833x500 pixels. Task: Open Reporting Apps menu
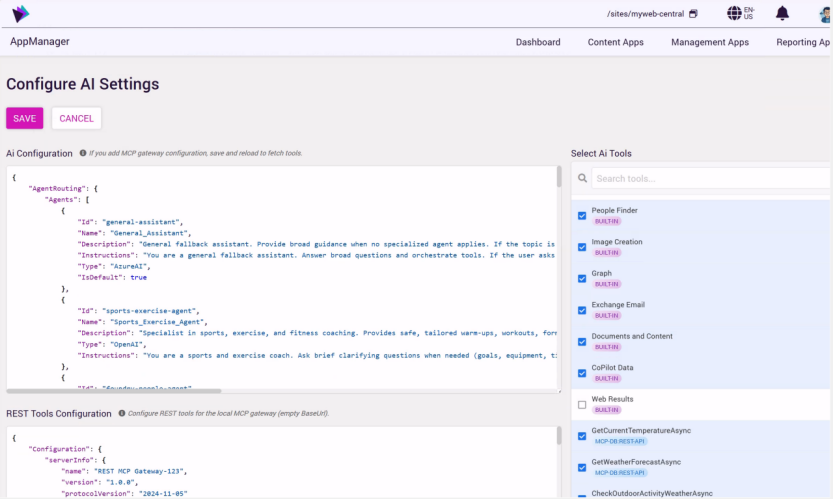point(804,42)
